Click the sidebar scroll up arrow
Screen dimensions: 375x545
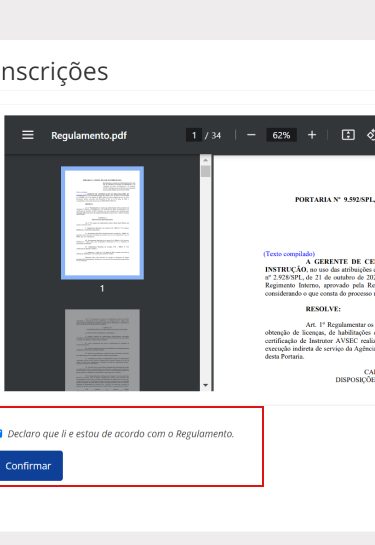[x=205, y=160]
